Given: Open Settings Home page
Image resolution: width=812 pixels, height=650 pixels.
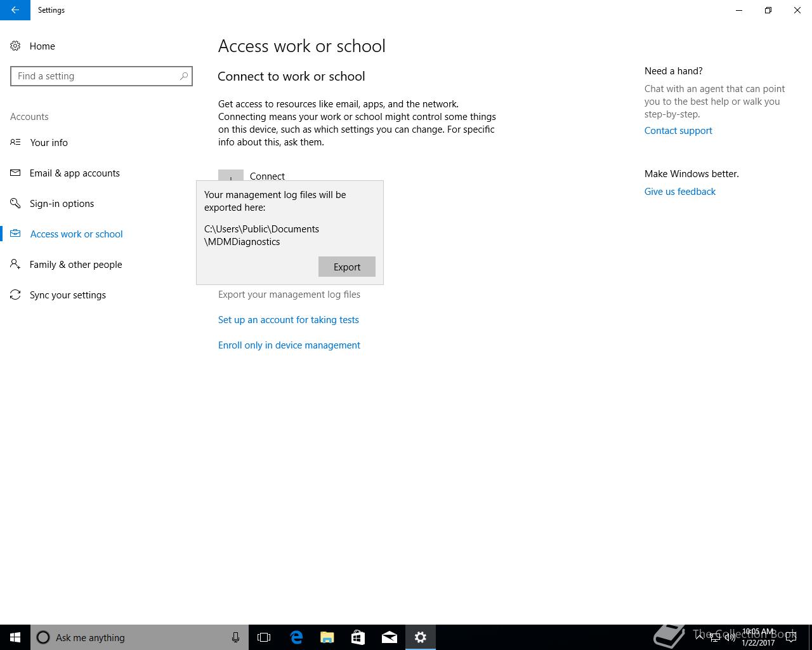Looking at the screenshot, I should point(43,46).
